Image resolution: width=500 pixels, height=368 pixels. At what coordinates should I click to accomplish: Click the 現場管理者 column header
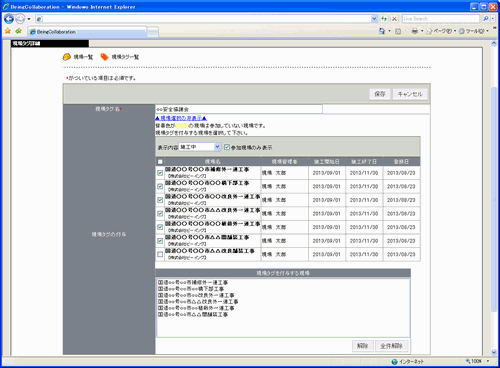click(285, 162)
